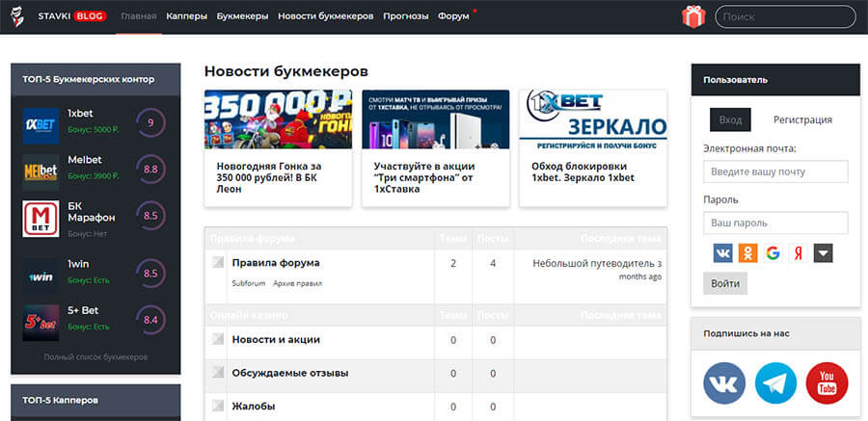Image resolution: width=868 pixels, height=421 pixels.
Task: Click the 1XBET Зеркало banner image
Action: pos(593,119)
